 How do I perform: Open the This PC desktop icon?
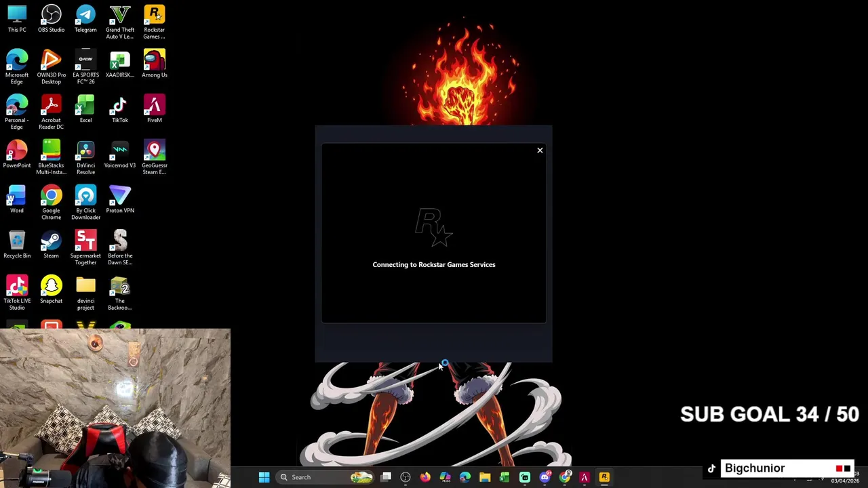(17, 19)
